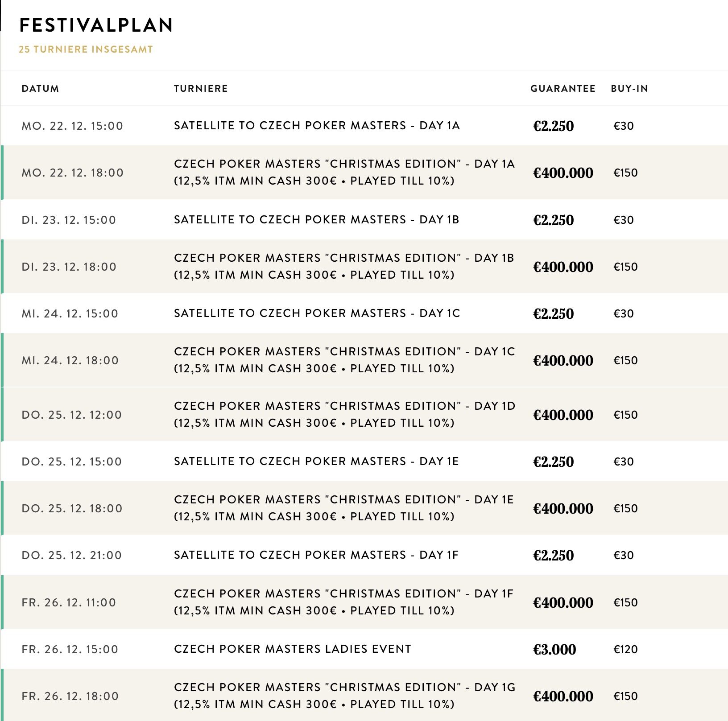Click the BUY-IN column header
This screenshot has height=721, width=728.
629,89
